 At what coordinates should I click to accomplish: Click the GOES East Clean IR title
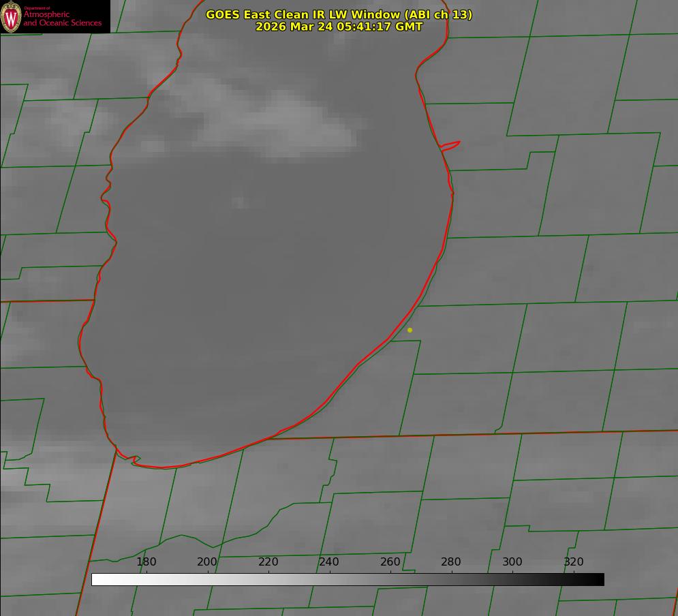pyautogui.click(x=339, y=14)
